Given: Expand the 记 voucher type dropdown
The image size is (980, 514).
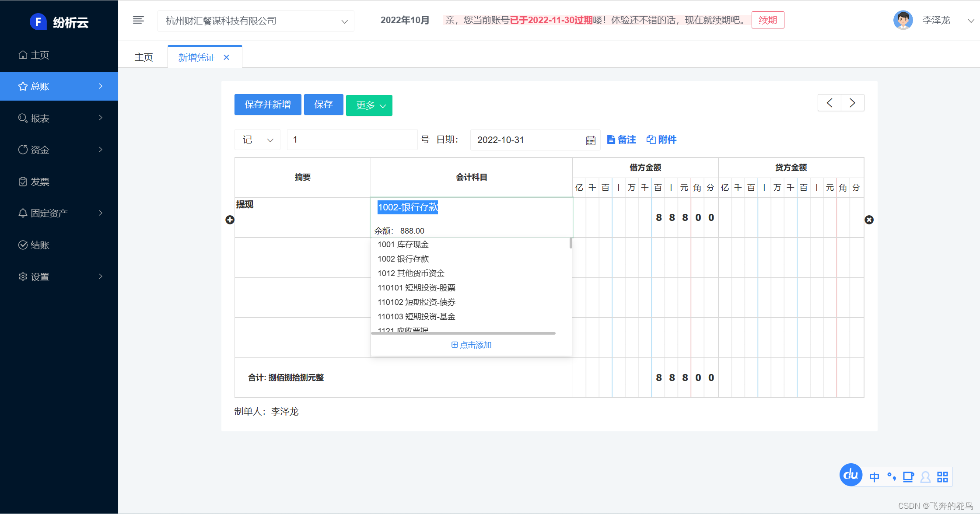Looking at the screenshot, I should (258, 140).
